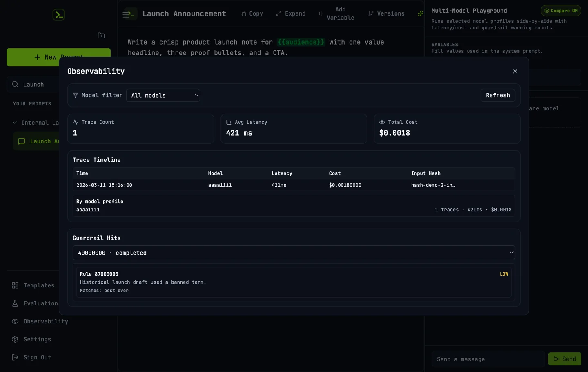
Task: Close the Observability dialog
Action: pos(515,71)
